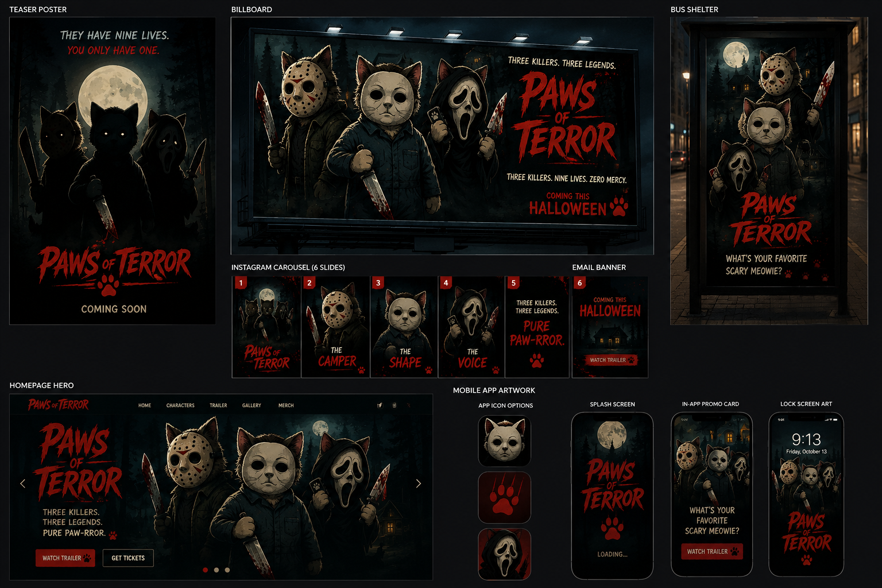Viewport: 882px width, 588px height.
Task: Click teaser text THEY HAVE NINE LIVES
Action: click(x=114, y=36)
